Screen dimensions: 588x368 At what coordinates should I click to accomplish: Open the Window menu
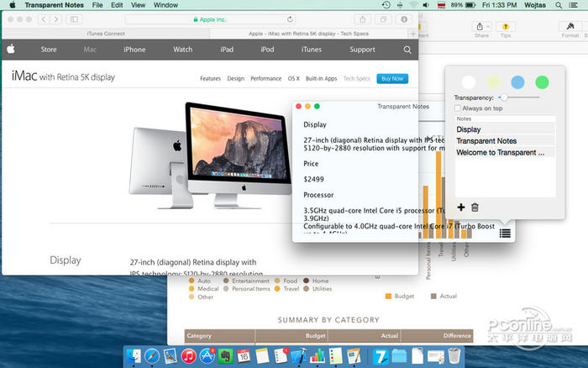point(165,5)
